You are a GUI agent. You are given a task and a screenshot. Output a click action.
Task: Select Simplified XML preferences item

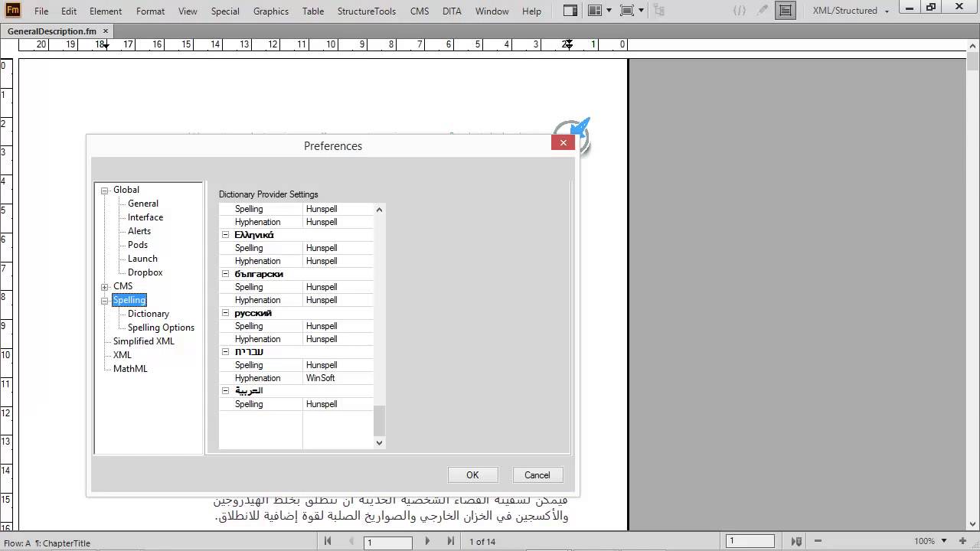click(x=144, y=341)
